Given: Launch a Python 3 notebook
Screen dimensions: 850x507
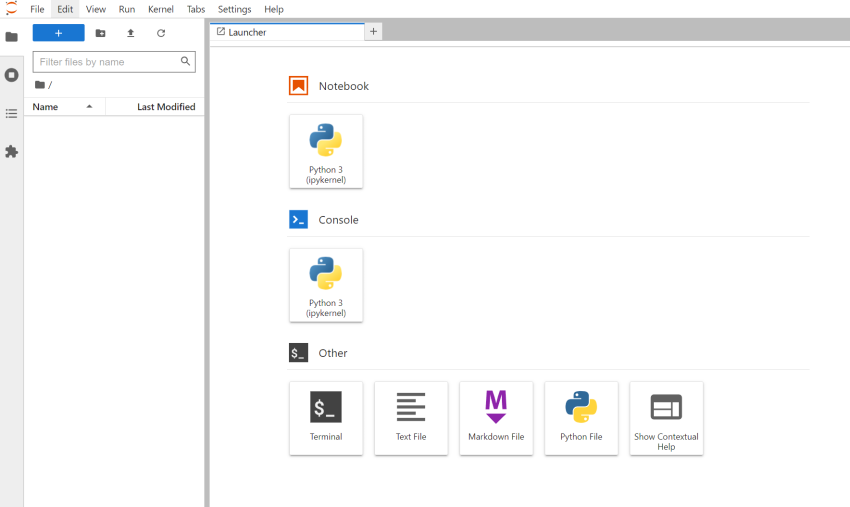Looking at the screenshot, I should tap(325, 151).
